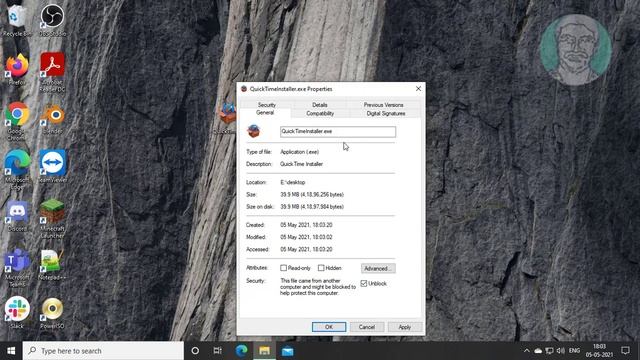This screenshot has width=640, height=360.
Task: Open the Blender desktop shortcut
Action: click(53, 118)
